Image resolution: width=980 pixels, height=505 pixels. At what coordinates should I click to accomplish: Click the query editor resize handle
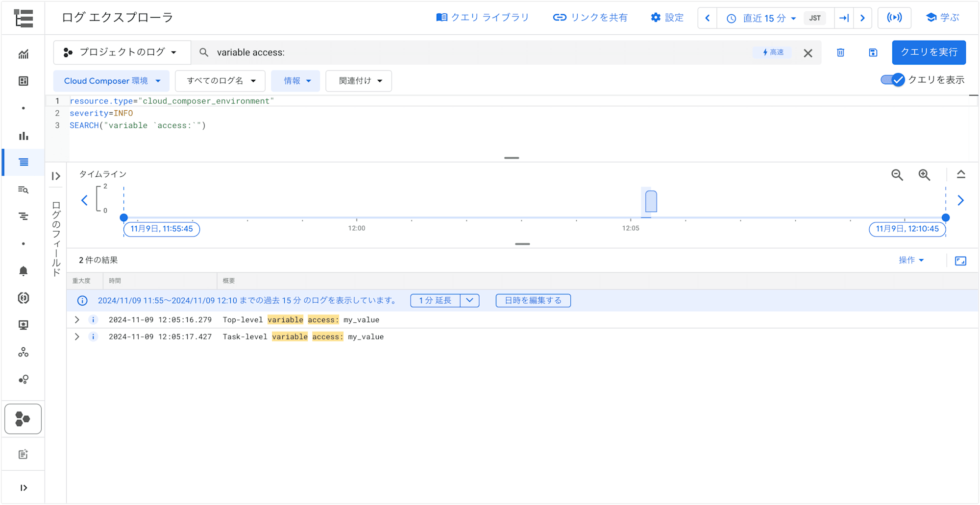(x=512, y=158)
